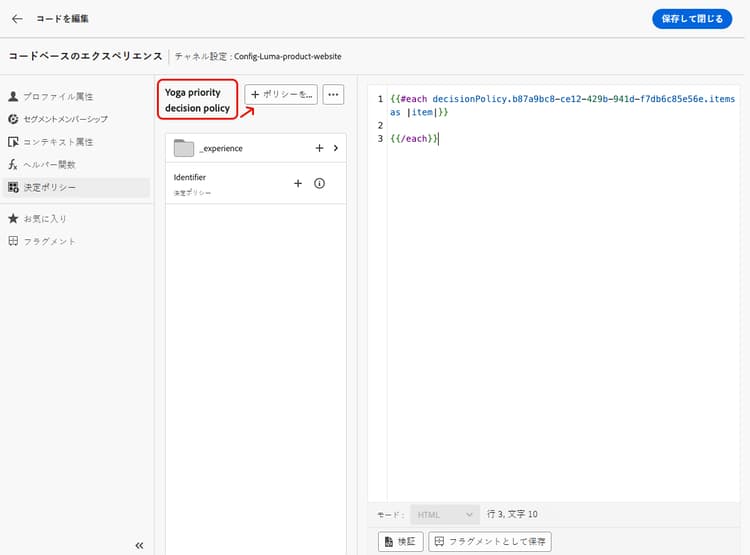The width and height of the screenshot is (750, 555).
Task: Open the HTML mode dropdown
Action: point(445,515)
